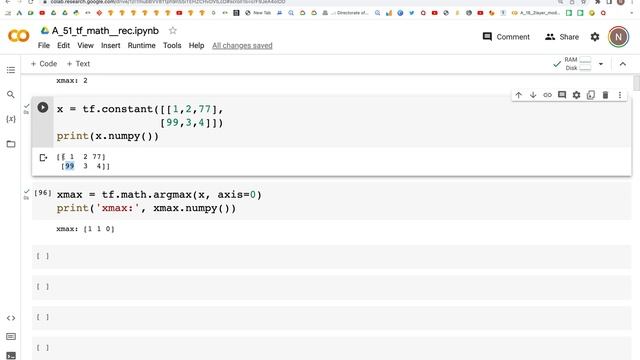
Task: Go to Colab home via CO logo
Action: point(19,36)
